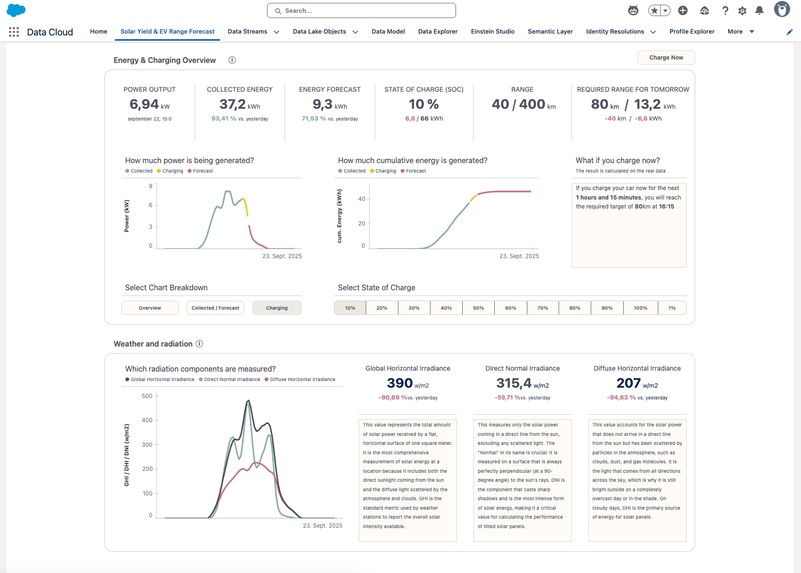Open the Help question mark icon

tap(725, 10)
